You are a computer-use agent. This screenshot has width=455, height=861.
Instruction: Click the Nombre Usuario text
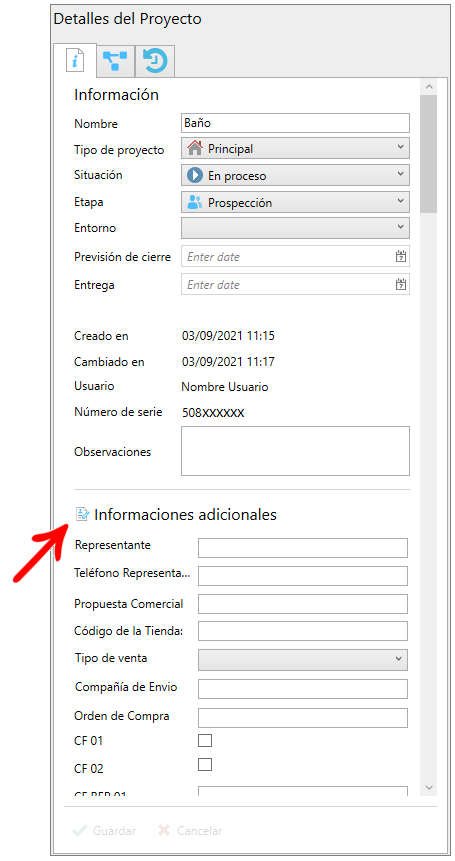(x=225, y=387)
